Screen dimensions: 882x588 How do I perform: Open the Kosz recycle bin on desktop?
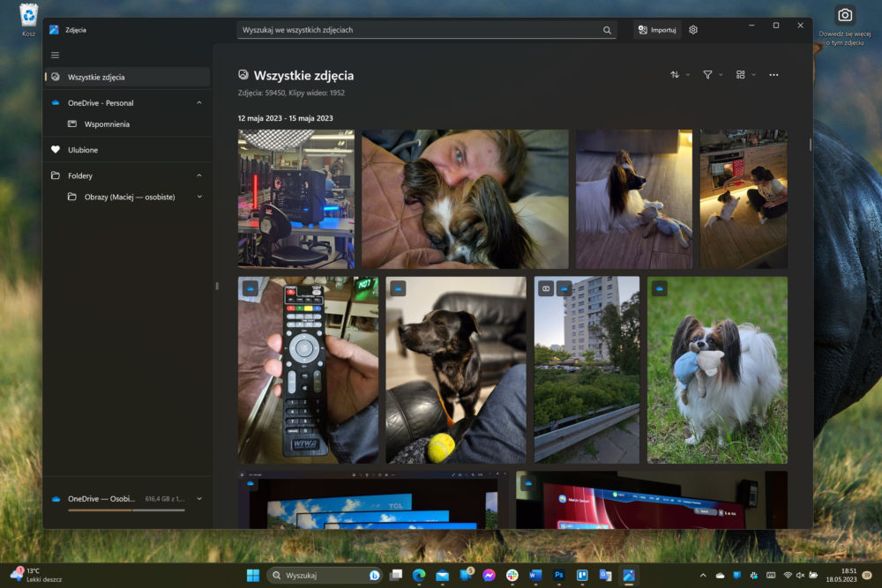coord(29,20)
